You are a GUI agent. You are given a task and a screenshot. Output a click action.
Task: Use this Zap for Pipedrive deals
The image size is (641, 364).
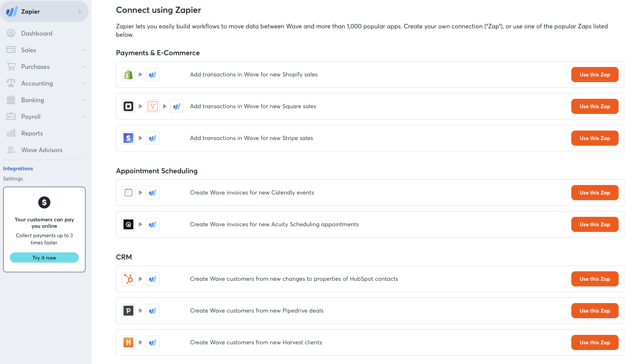595,311
